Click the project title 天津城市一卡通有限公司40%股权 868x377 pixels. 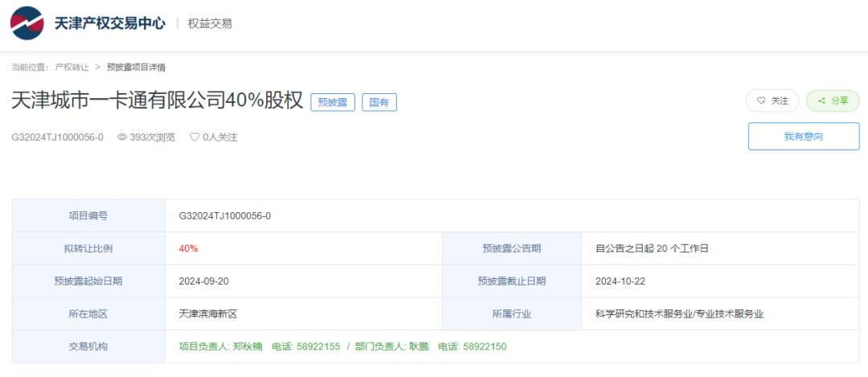[158, 101]
